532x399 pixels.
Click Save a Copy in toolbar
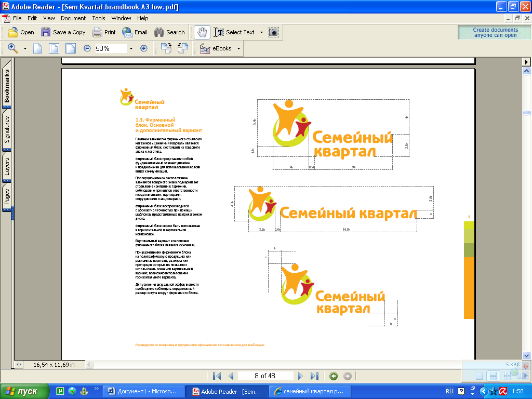(x=63, y=32)
